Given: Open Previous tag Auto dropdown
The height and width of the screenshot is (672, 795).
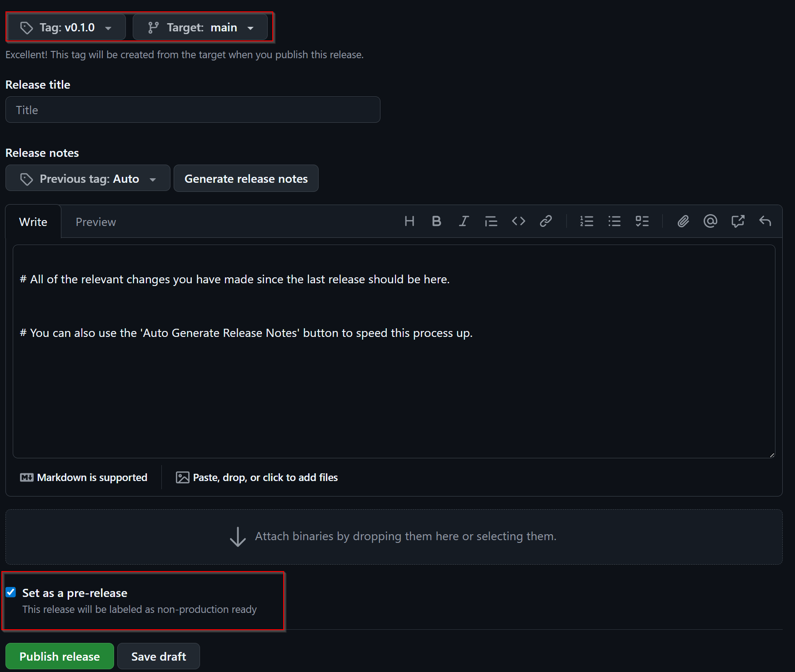Looking at the screenshot, I should (88, 179).
